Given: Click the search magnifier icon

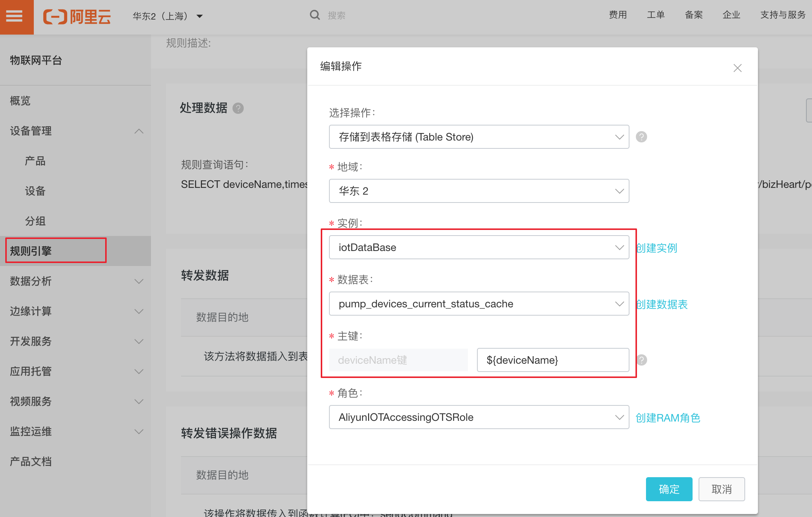Looking at the screenshot, I should pyautogui.click(x=314, y=15).
